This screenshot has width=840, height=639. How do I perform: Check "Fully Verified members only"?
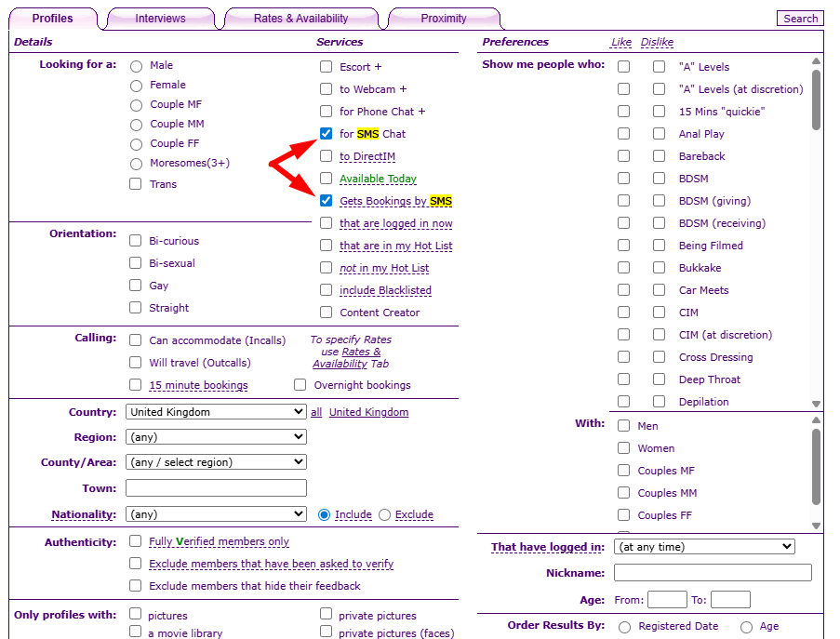pos(136,541)
